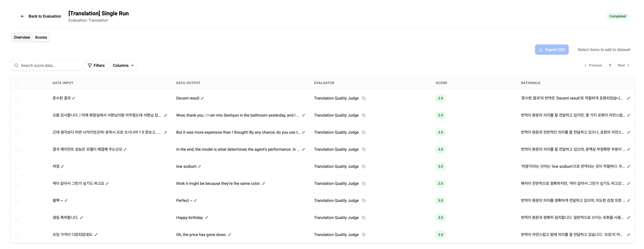Screen dimensions: 644x249
Task: Tick the '색이 같아서' row checkbox
Action: 17,183
